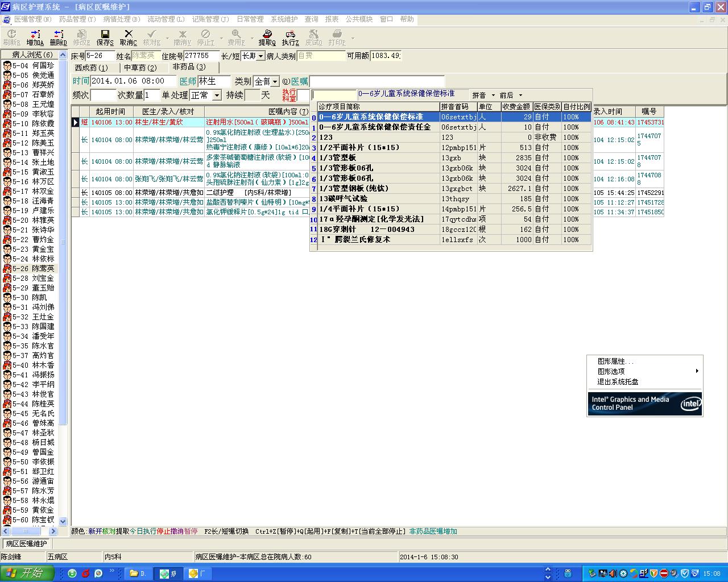This screenshot has width=728, height=582.
Task: Click the 执行 (Execute) ambulance icon
Action: point(290,38)
